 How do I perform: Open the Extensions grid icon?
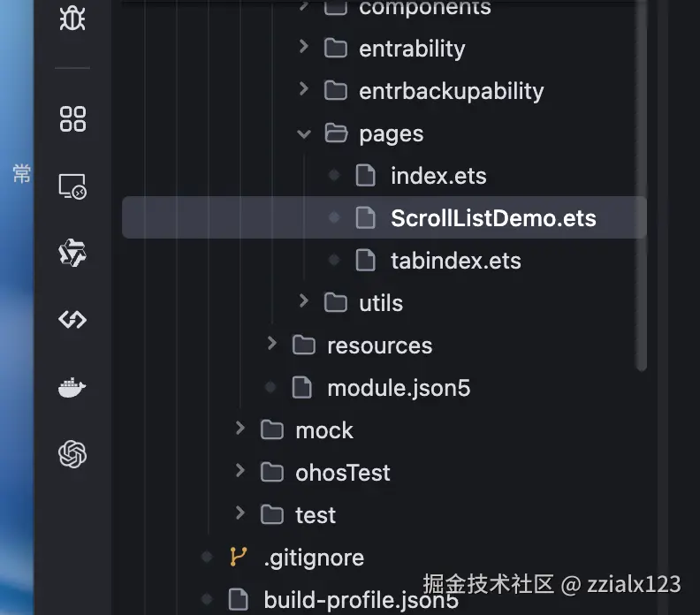tap(72, 118)
